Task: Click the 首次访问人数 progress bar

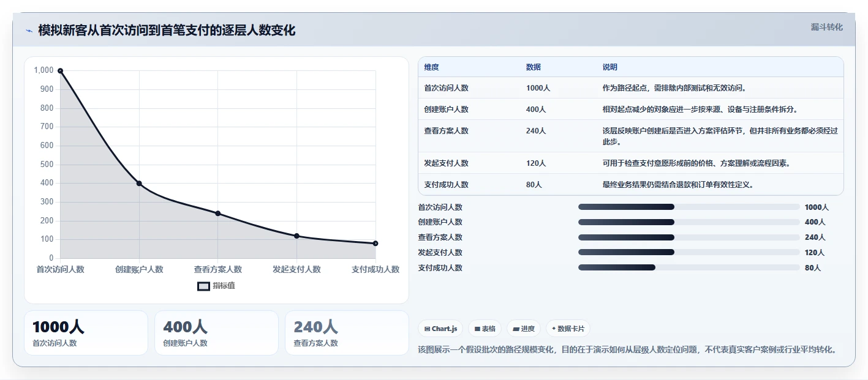Action: (689, 207)
